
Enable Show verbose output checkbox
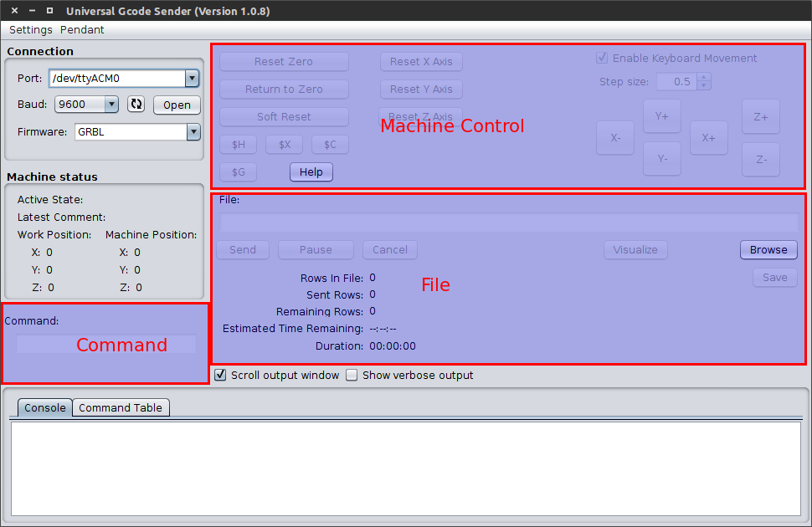(x=352, y=375)
